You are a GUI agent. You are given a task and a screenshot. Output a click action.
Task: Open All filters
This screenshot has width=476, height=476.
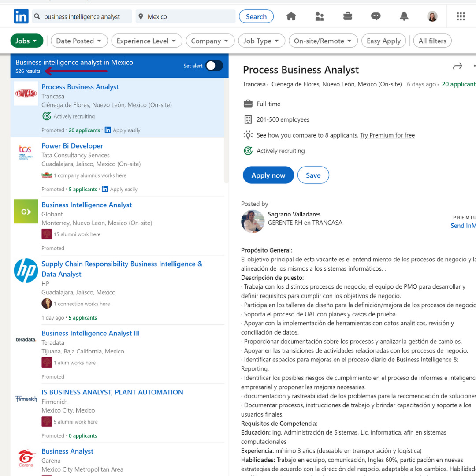point(432,41)
